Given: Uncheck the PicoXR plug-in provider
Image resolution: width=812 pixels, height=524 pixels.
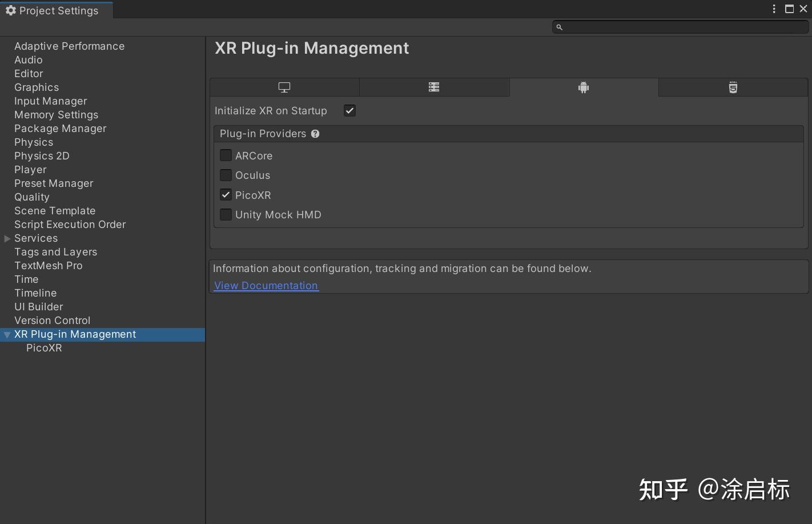Looking at the screenshot, I should coord(226,195).
